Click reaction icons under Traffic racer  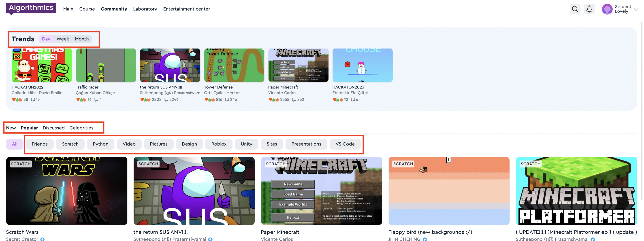[81, 99]
